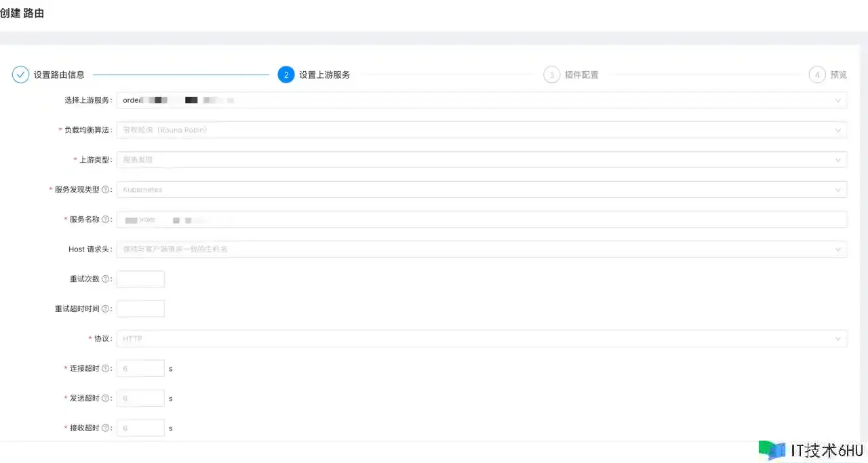The image size is (868, 463).
Task: Click the step 3 circle for 插件配置
Action: point(551,75)
